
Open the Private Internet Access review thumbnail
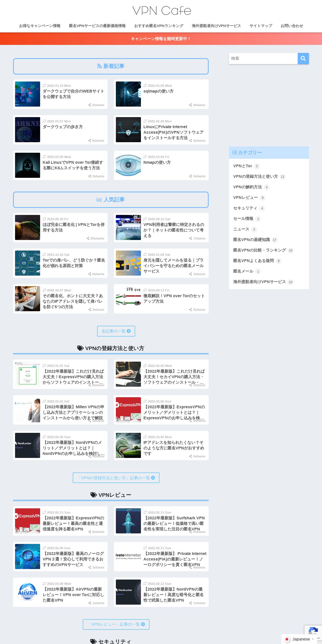[x=128, y=556]
